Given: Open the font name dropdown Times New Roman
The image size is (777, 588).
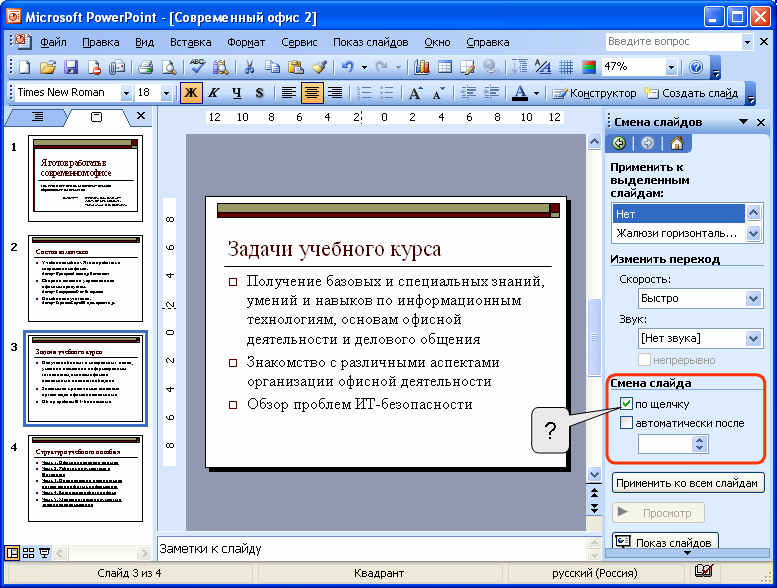Looking at the screenshot, I should click(x=126, y=93).
